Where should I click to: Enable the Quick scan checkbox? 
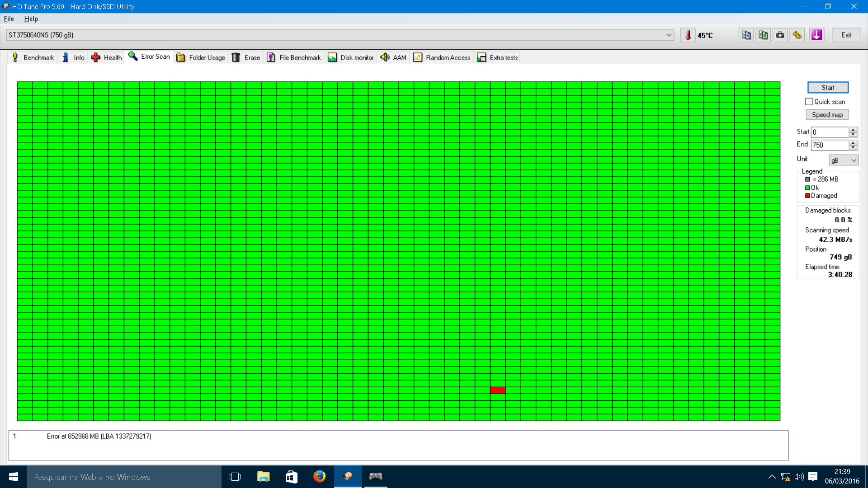[809, 102]
